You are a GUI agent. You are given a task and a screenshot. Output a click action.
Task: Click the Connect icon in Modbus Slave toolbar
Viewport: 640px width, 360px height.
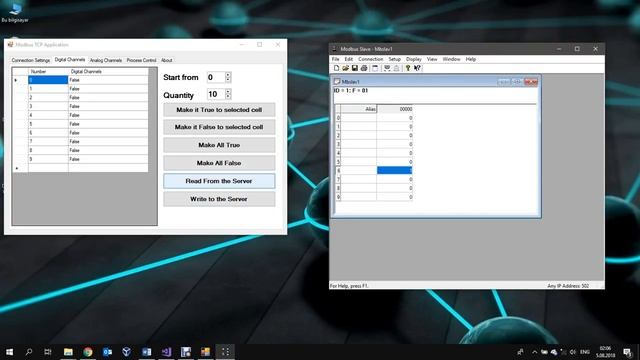point(387,68)
